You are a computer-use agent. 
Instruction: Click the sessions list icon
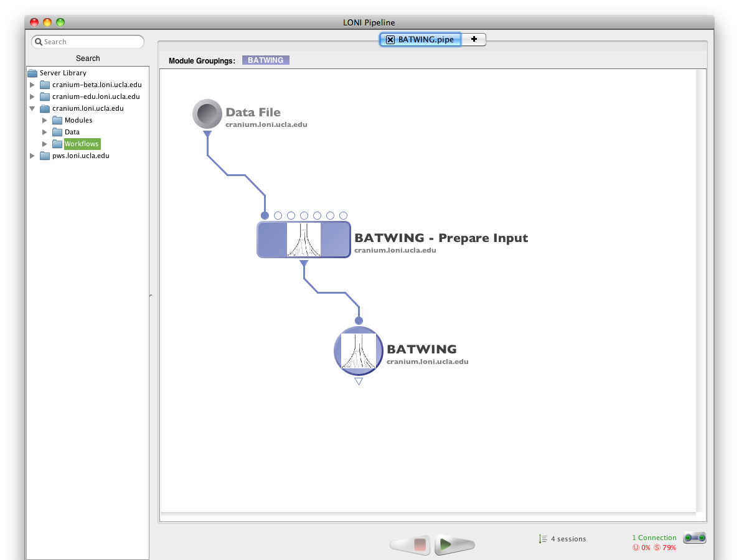coord(544,539)
